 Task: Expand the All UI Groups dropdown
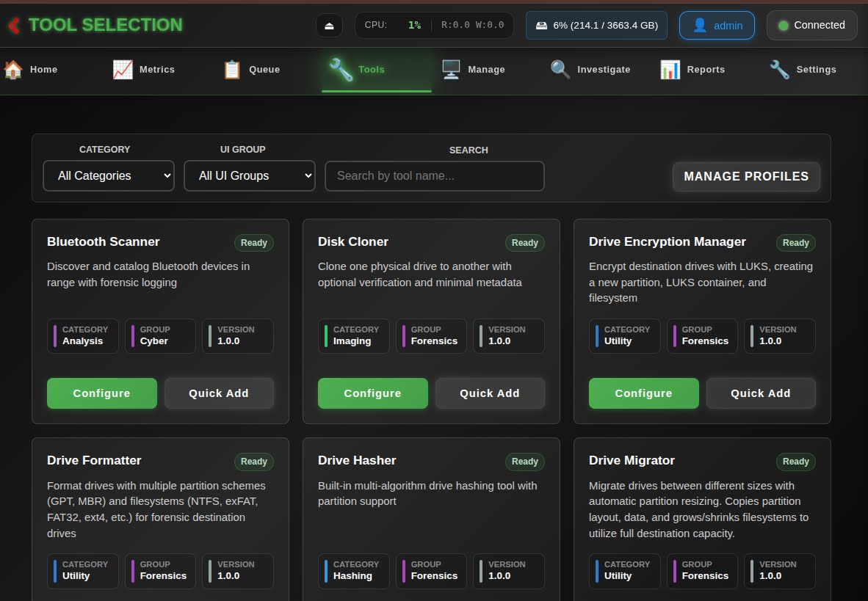click(x=250, y=176)
